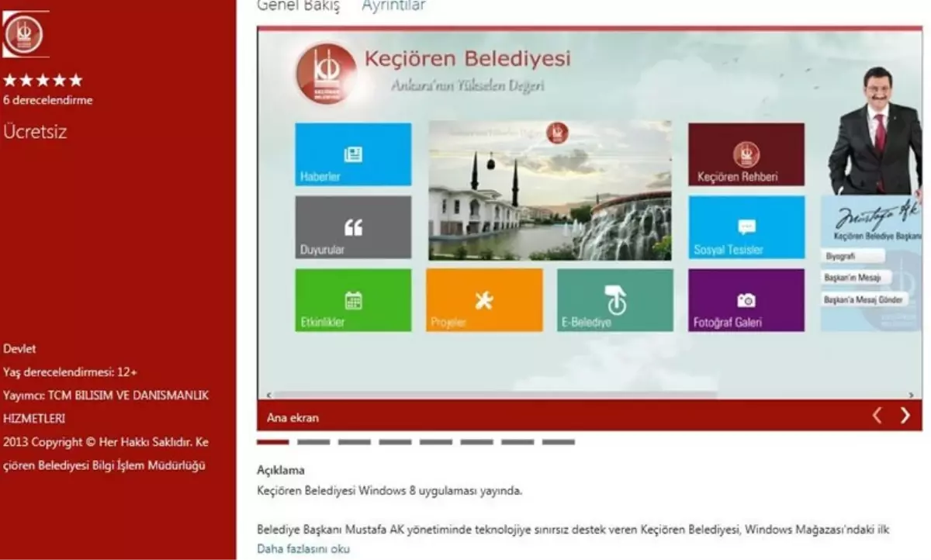Select Başkan'a Mesaj Gönder
Image resolution: width=931 pixels, height=560 pixels.
pyautogui.click(x=866, y=298)
